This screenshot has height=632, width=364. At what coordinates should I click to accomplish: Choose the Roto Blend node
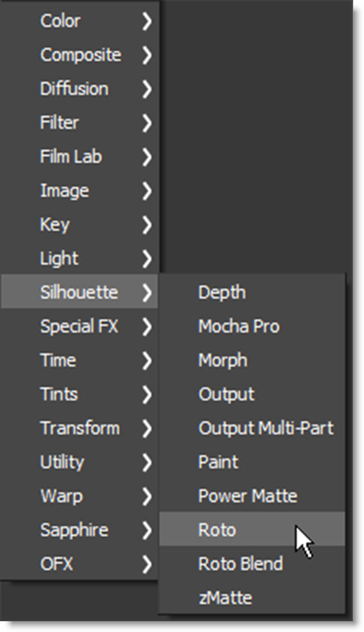tap(240, 564)
